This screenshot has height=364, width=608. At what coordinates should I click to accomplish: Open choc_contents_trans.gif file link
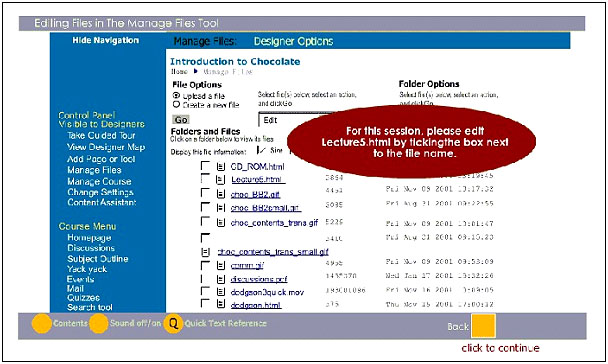[274, 223]
